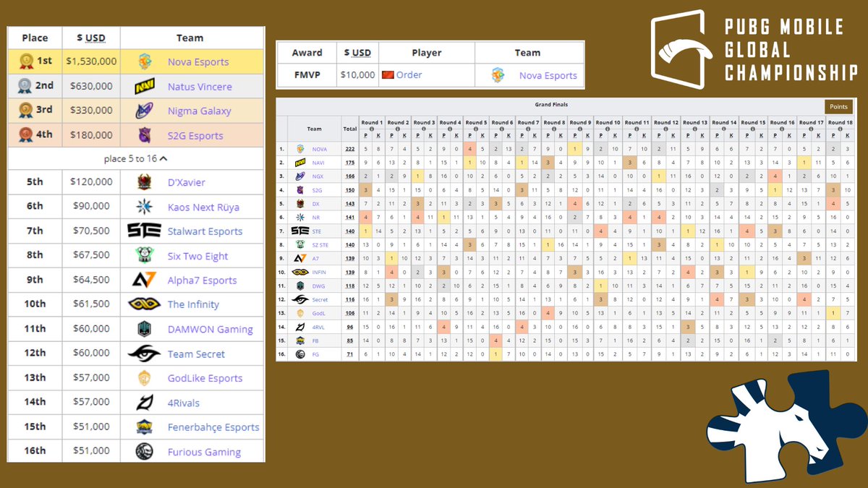Click the Fenerbahçe Esports logo in prize table

click(x=145, y=427)
